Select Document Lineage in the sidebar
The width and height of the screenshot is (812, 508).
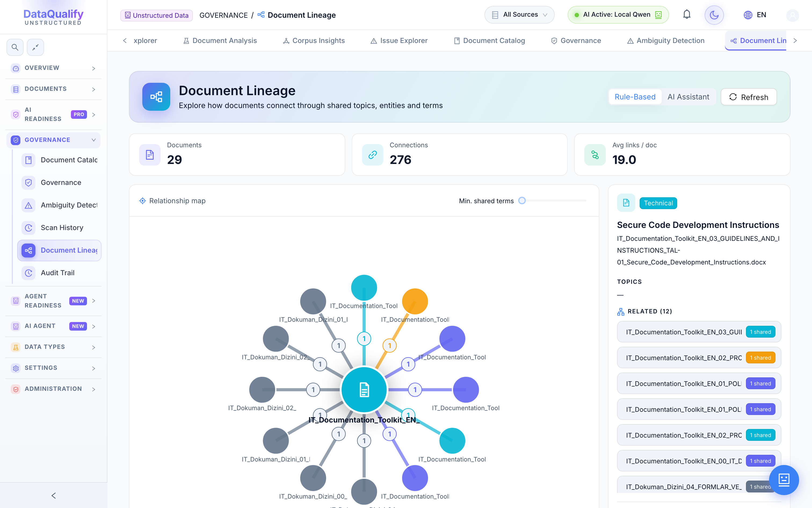[x=59, y=250]
